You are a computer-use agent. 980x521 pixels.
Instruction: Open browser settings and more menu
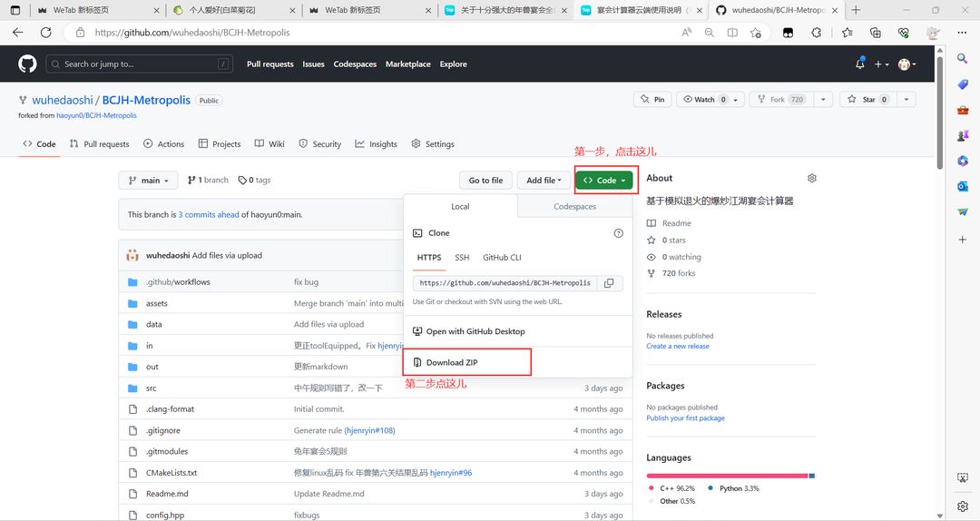point(962,33)
